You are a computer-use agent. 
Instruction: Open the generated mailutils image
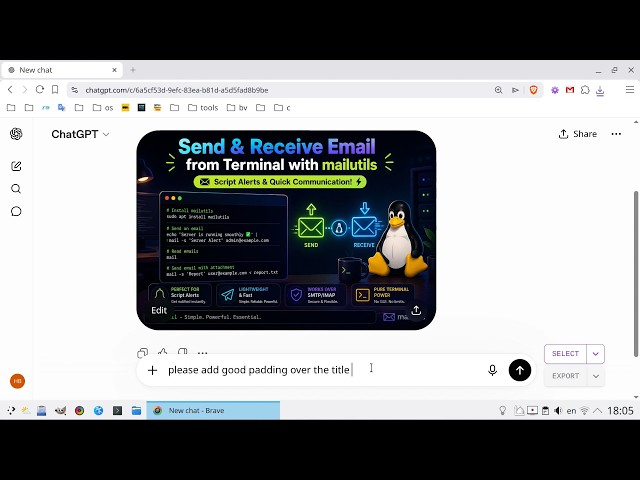(x=286, y=230)
